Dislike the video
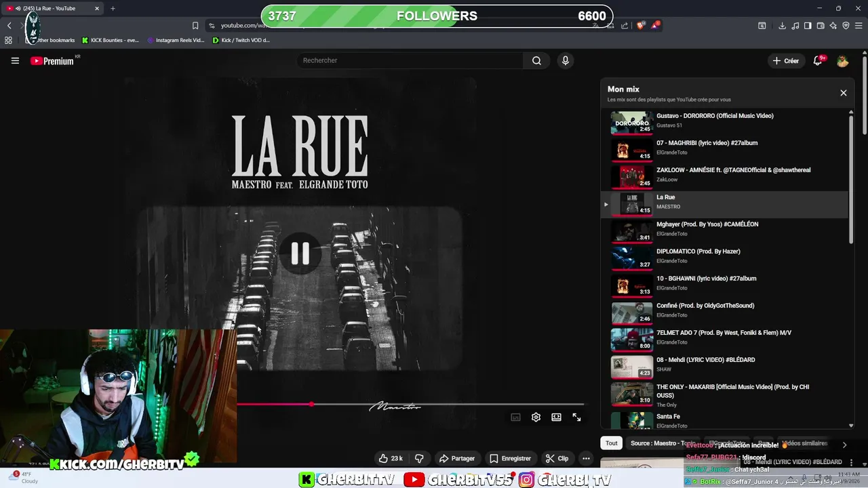The image size is (868, 488). tap(419, 458)
